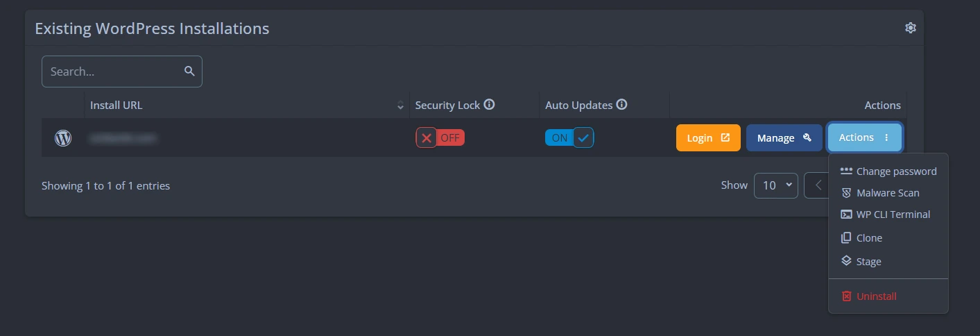The width and height of the screenshot is (980, 336).
Task: Click the Auto Updates info icon
Action: (x=621, y=105)
